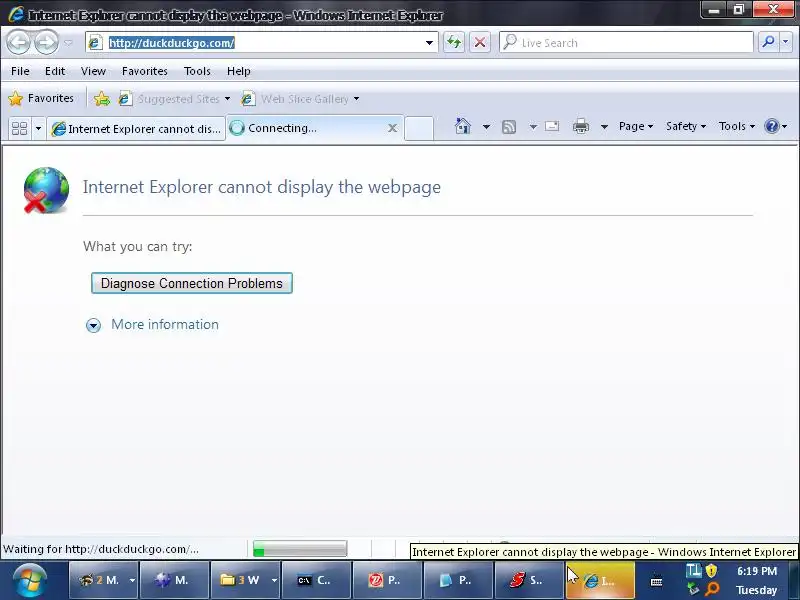The height and width of the screenshot is (600, 800).
Task: Open the View menu
Action: 93,71
